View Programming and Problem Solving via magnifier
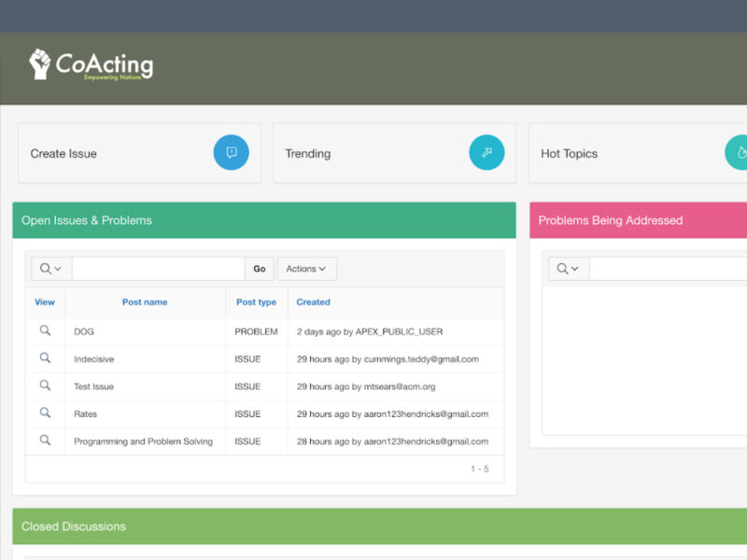 45,441
